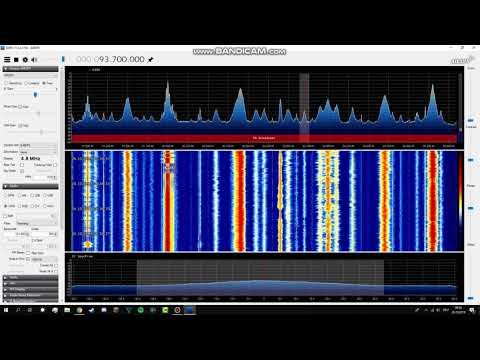Screen dimensions: 480x360
Task: Open the source device dropdown
Action: (31, 75)
